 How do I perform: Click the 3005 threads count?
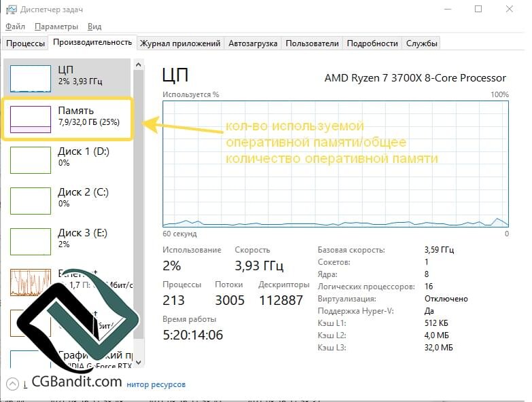230,300
